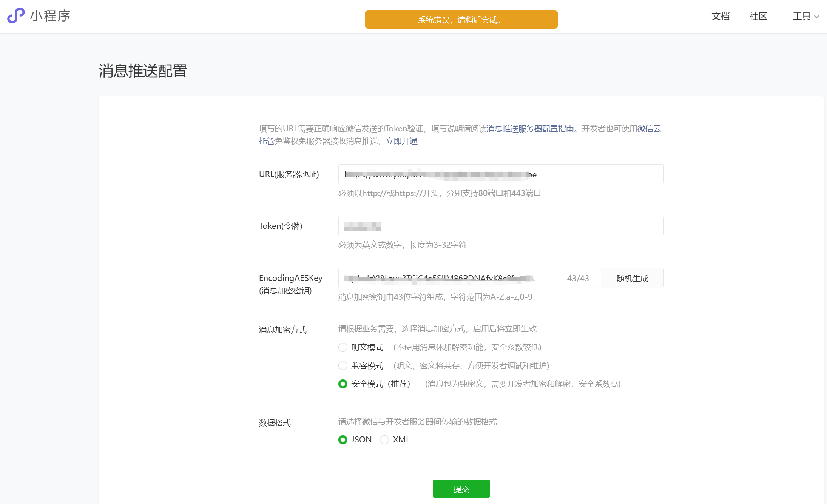
Task: Click the 43/43 character counter
Action: tap(578, 278)
